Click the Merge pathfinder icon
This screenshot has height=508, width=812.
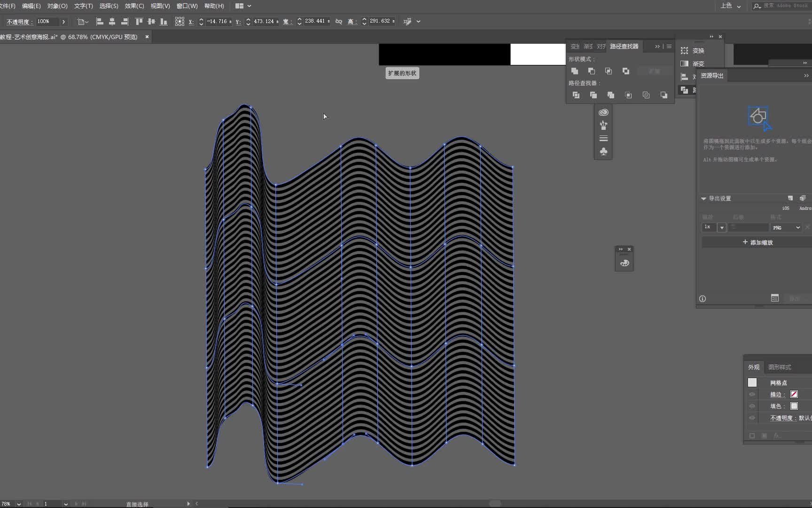611,95
